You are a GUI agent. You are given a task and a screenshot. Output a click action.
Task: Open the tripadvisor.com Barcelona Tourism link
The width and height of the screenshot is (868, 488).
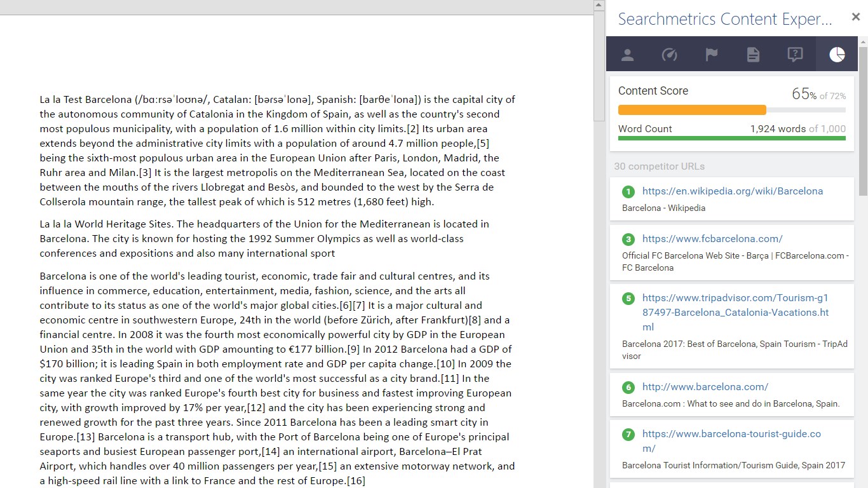tap(736, 312)
